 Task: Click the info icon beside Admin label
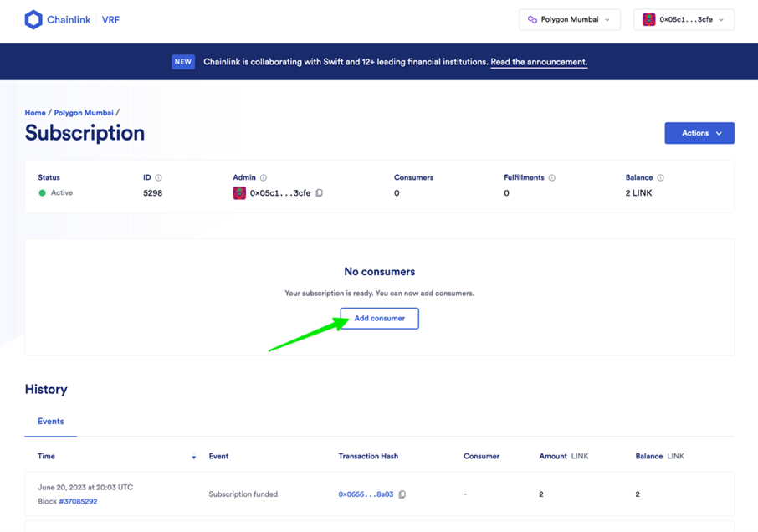point(264,178)
